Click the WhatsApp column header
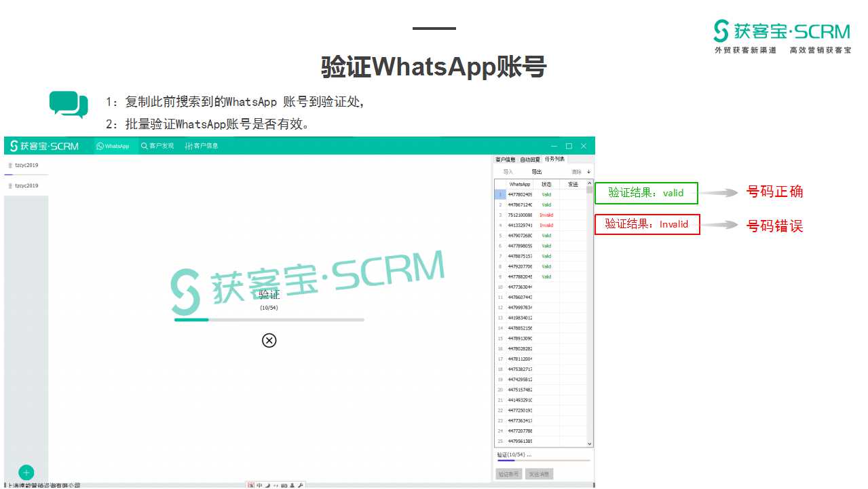The image size is (868, 489). [520, 184]
